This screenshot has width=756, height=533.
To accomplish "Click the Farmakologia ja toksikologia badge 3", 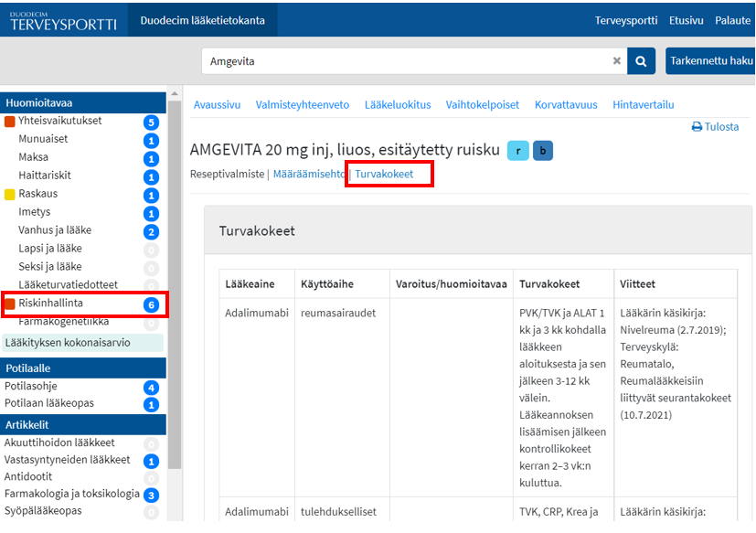I will 152,495.
